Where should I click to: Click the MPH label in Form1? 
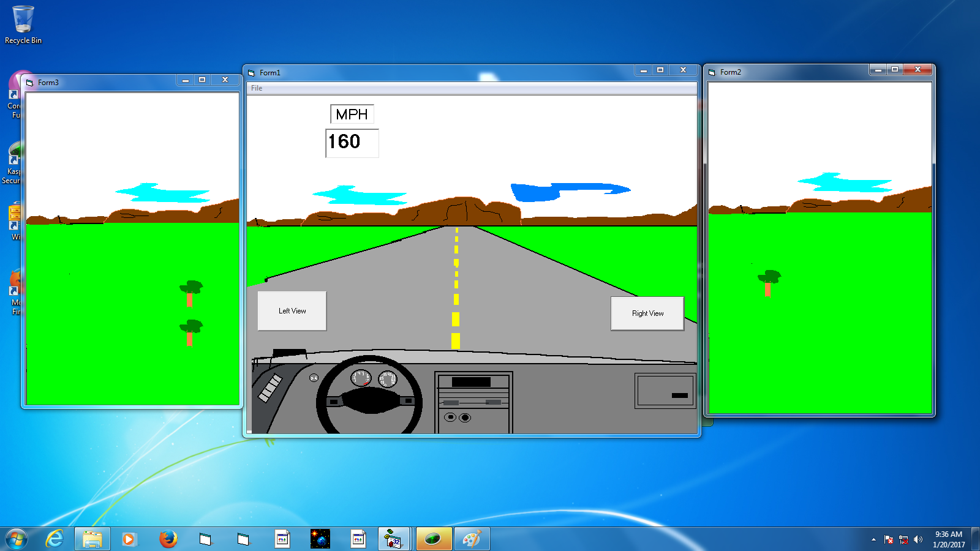[x=352, y=114]
